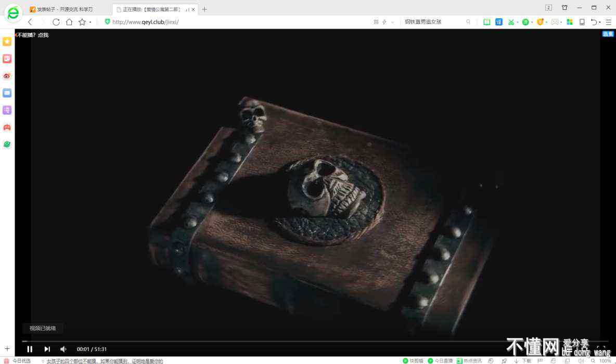This screenshot has height=364, width=616.
Task: Go back to the previous page
Action: (x=30, y=22)
